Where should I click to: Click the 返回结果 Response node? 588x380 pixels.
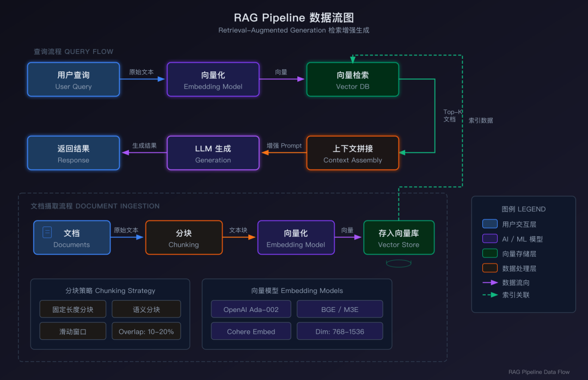pyautogui.click(x=73, y=153)
